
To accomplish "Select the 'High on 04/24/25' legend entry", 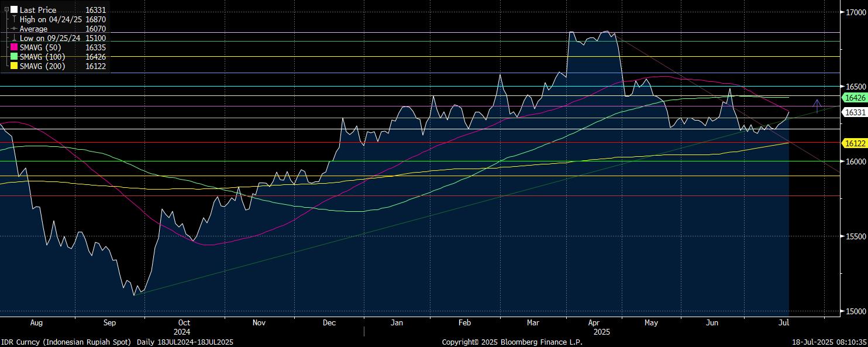I will (50, 19).
